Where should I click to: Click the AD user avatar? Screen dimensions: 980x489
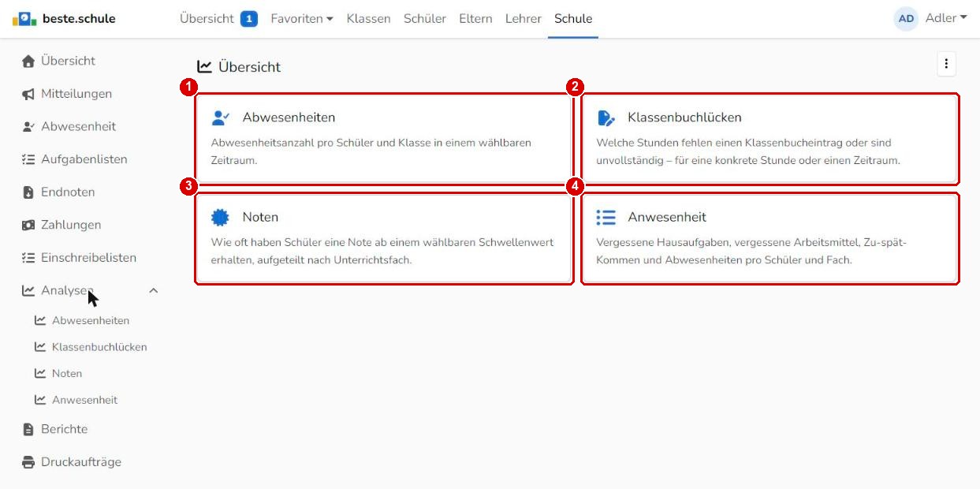(906, 18)
